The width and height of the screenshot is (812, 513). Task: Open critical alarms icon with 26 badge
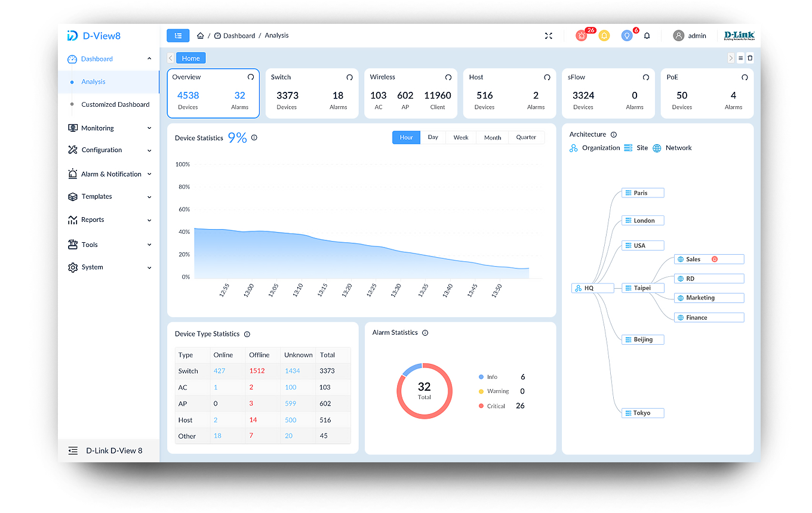click(582, 36)
